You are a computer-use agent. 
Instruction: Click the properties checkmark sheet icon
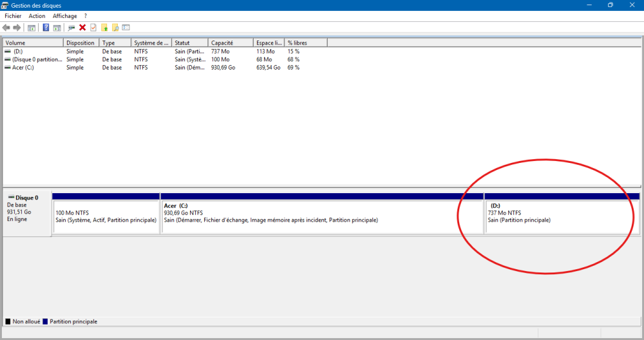click(93, 28)
